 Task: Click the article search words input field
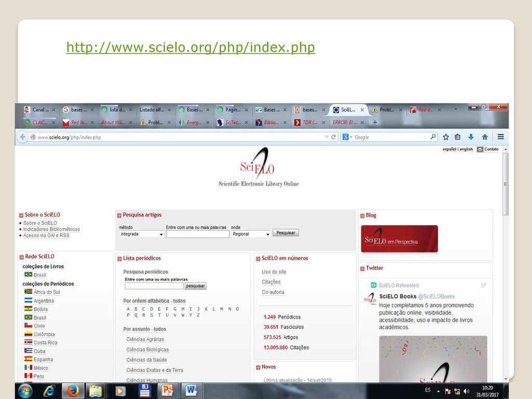coord(197,234)
